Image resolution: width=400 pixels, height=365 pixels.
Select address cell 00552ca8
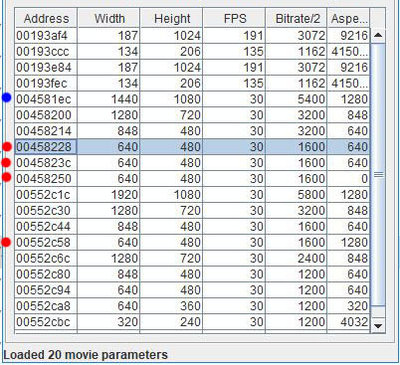point(46,306)
